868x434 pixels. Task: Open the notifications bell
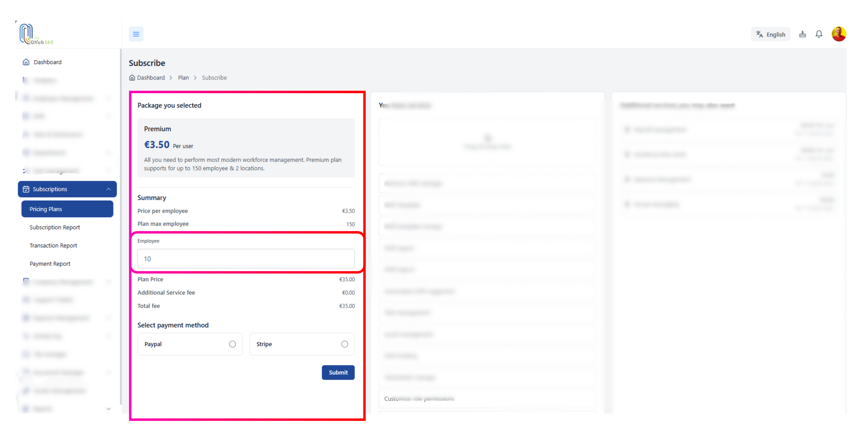pyautogui.click(x=819, y=34)
